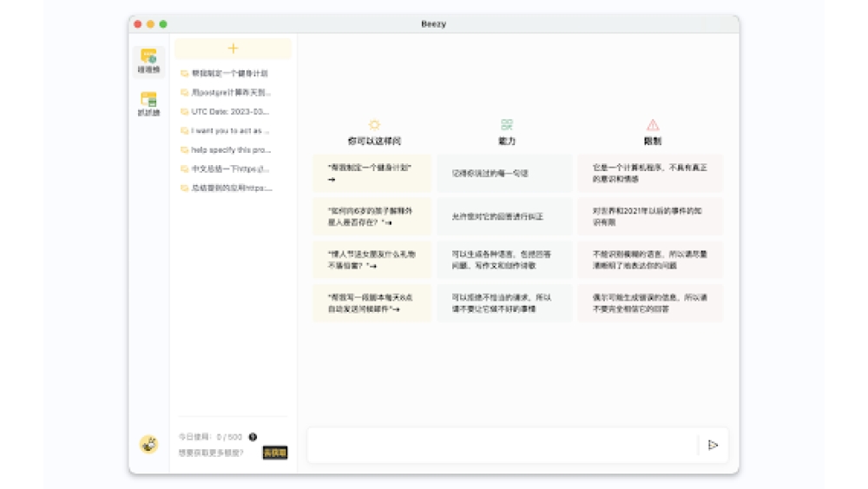Click the limitation card mentioning events after 2021
Image resolution: width=868 pixels, height=489 pixels.
click(x=650, y=216)
